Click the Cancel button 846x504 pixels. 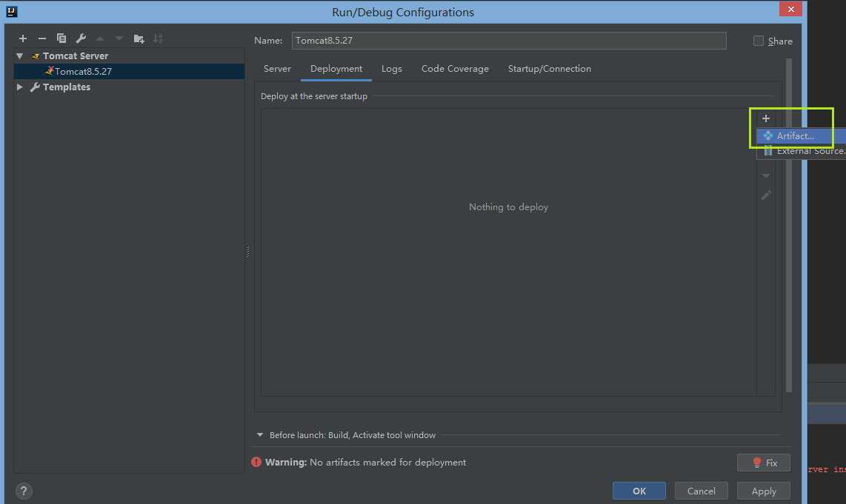[x=701, y=491]
